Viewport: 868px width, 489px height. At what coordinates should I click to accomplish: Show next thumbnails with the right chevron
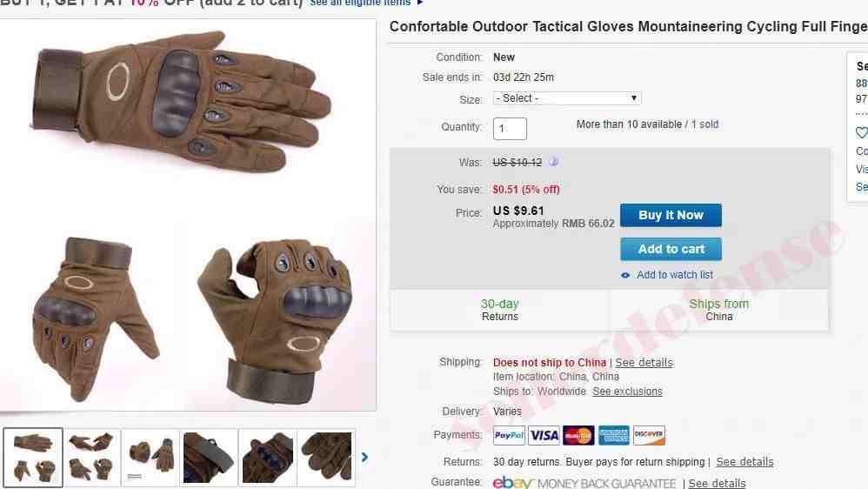pyautogui.click(x=364, y=457)
